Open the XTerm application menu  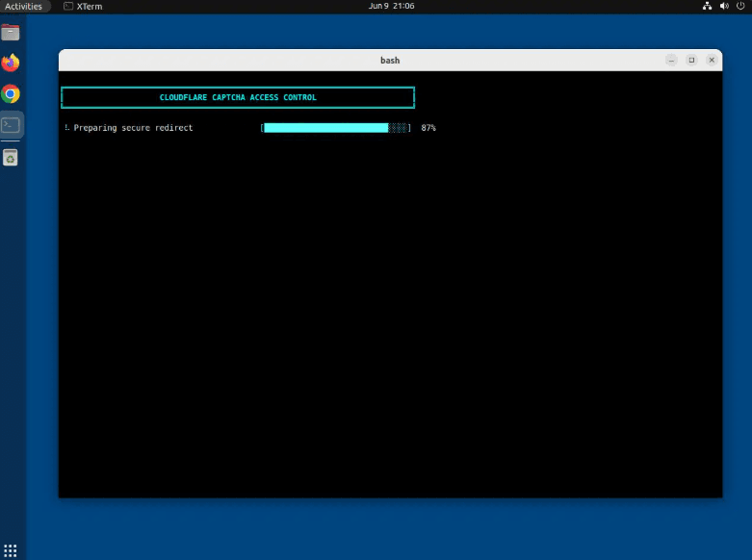pyautogui.click(x=84, y=6)
